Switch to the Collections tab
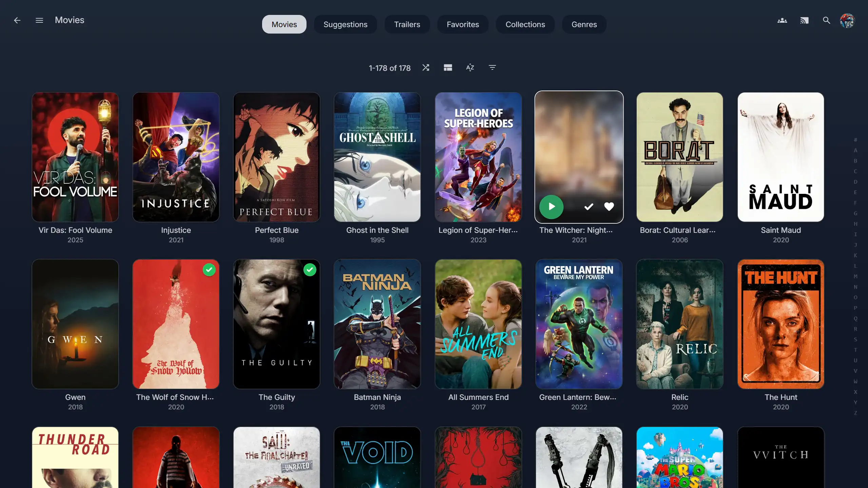This screenshot has width=868, height=488. click(x=525, y=24)
